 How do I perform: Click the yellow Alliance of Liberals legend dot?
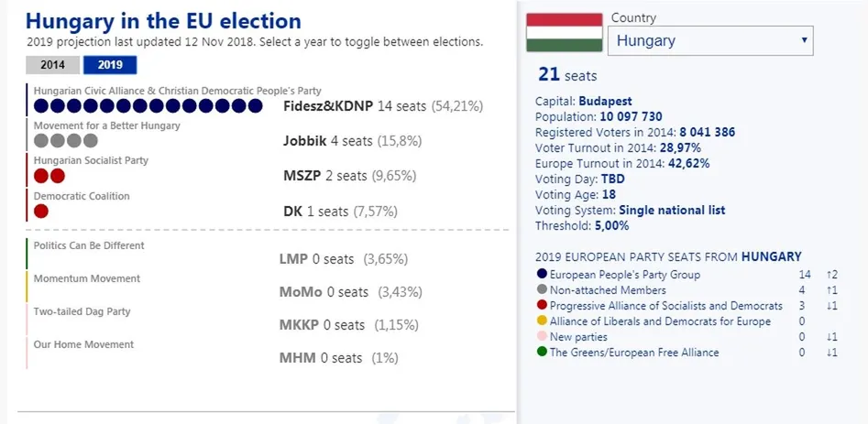543,321
